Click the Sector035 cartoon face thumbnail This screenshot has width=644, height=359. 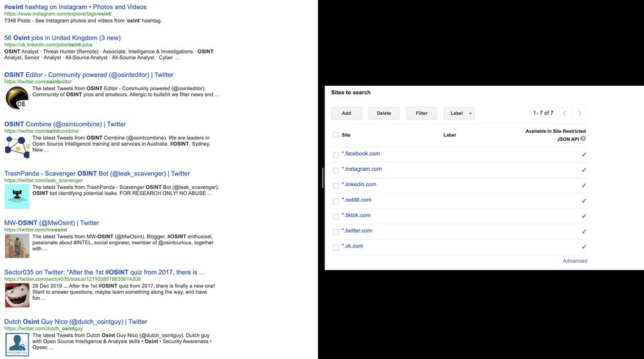pyautogui.click(x=17, y=295)
